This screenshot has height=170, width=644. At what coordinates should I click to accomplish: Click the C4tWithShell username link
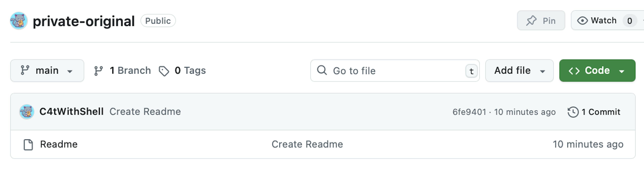(x=71, y=112)
